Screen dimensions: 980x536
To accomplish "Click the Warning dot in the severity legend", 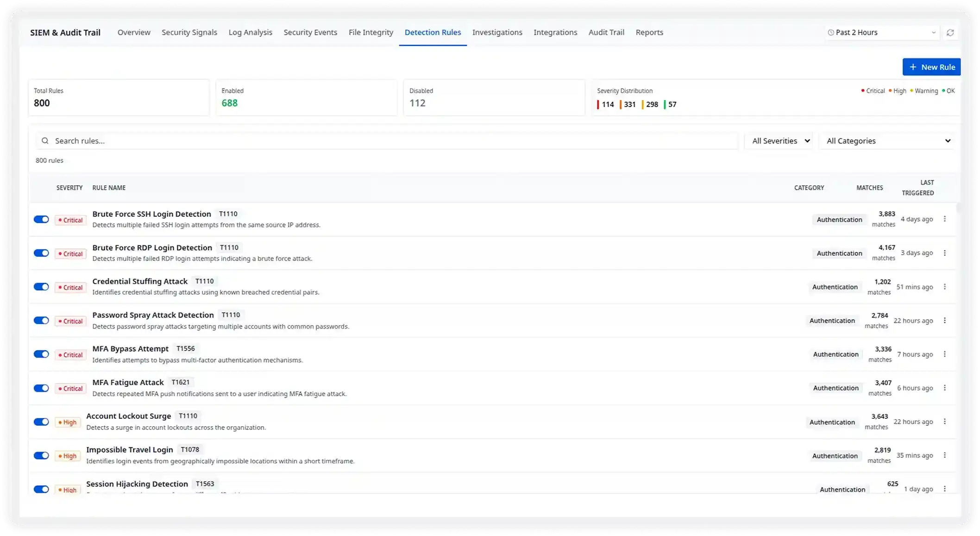I will click(911, 91).
